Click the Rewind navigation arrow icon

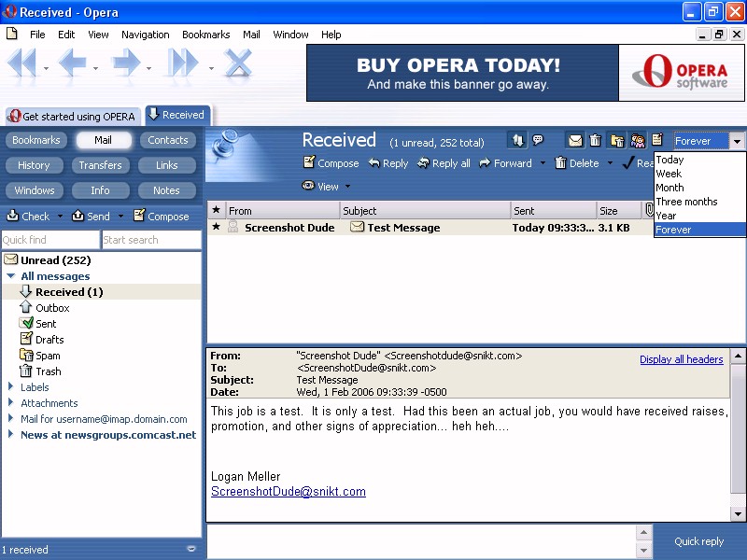pos(21,62)
